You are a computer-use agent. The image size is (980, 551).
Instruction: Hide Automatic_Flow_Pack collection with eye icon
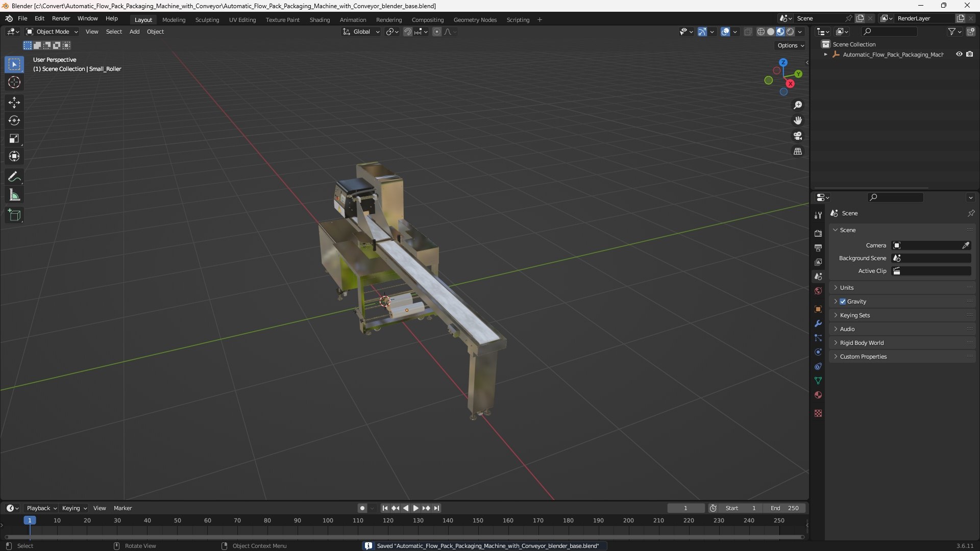pyautogui.click(x=959, y=54)
